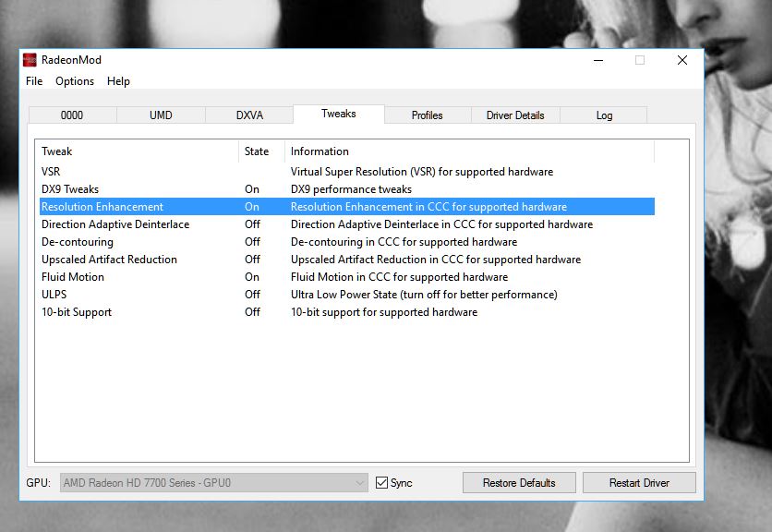Expand the GPU selection dropdown
Viewport: 772px width, 532px height.
214,483
